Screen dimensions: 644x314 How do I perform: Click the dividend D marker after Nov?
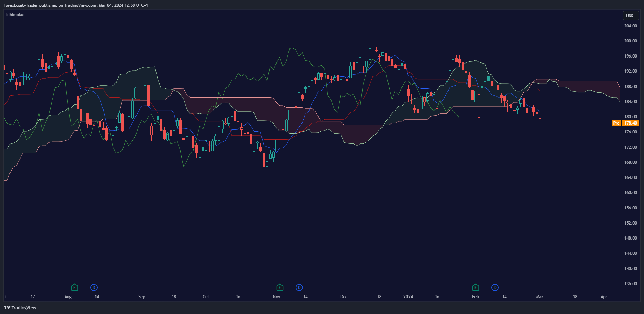click(299, 288)
